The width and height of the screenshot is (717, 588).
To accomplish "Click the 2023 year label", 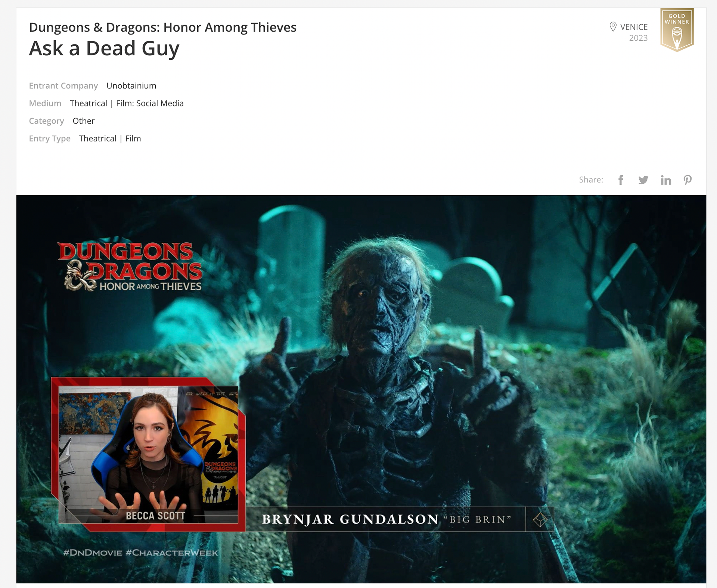I will click(638, 38).
